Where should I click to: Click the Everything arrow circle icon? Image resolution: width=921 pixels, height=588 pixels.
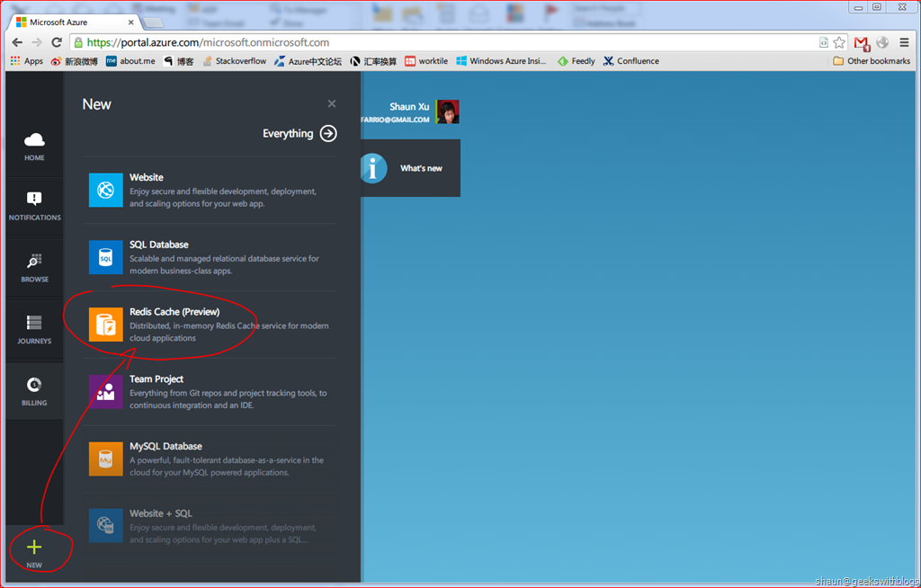[x=328, y=133]
